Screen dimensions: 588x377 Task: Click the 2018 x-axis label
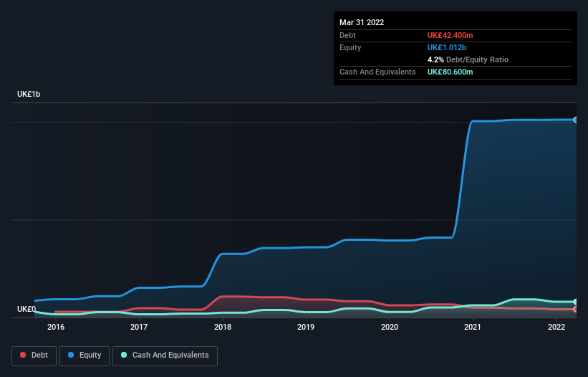coord(223,327)
